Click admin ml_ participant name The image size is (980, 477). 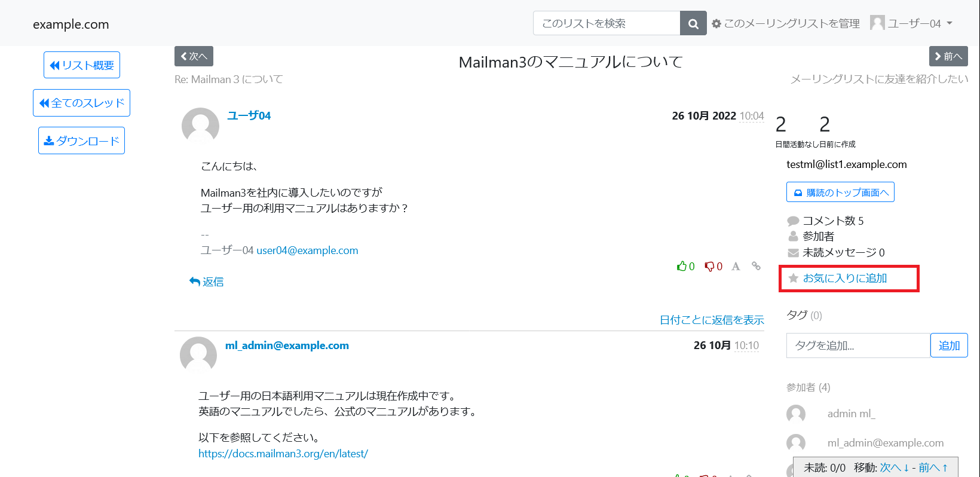(x=851, y=414)
